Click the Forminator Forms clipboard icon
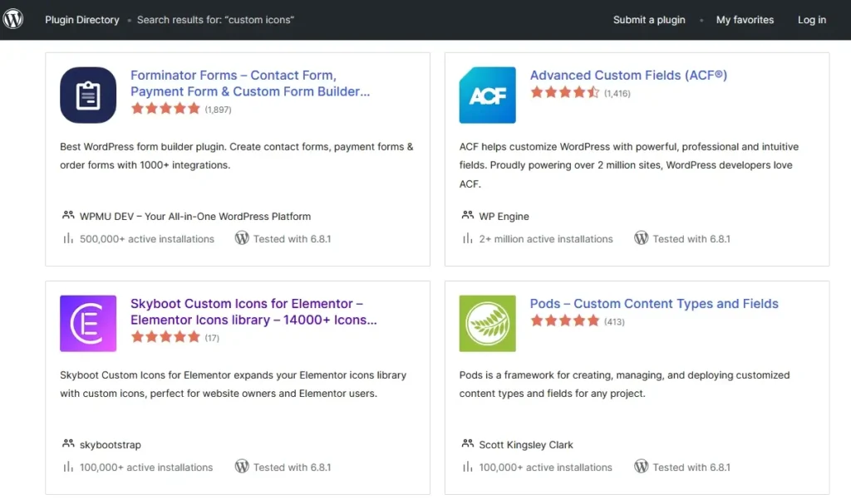The height and width of the screenshot is (504, 851). click(x=88, y=95)
